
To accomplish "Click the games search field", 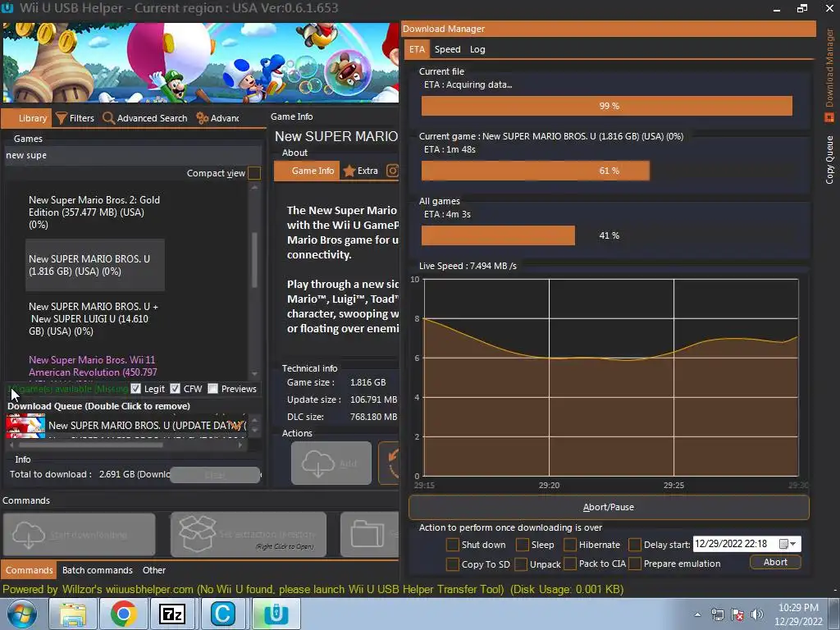I will click(x=132, y=155).
